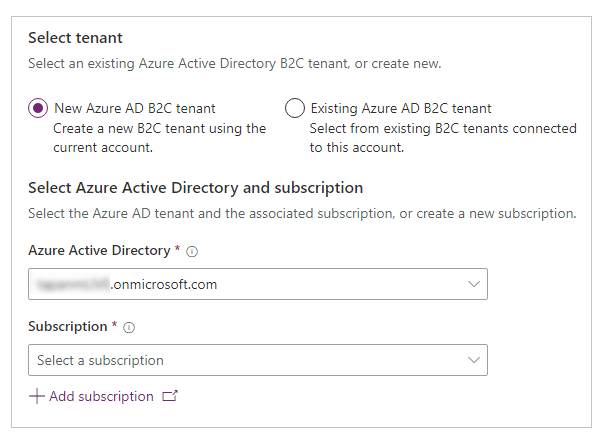Choose the Existing Azure AD B2C tenant option
The height and width of the screenshot is (440, 604).
tap(295, 108)
